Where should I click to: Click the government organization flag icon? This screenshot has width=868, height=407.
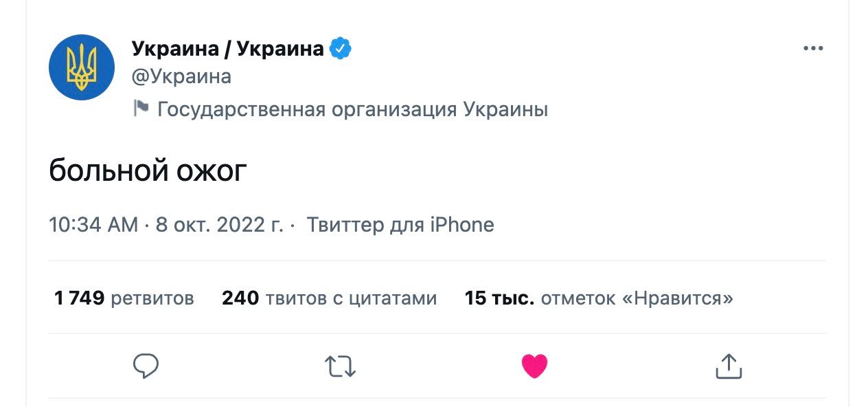pos(141,109)
